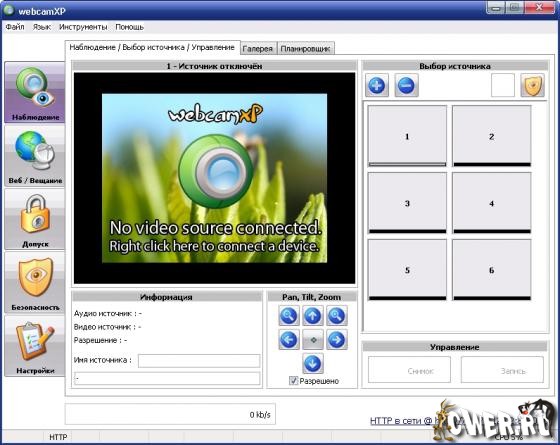Select source slot 2
Image resolution: width=560 pixels, height=445 pixels.
point(492,136)
